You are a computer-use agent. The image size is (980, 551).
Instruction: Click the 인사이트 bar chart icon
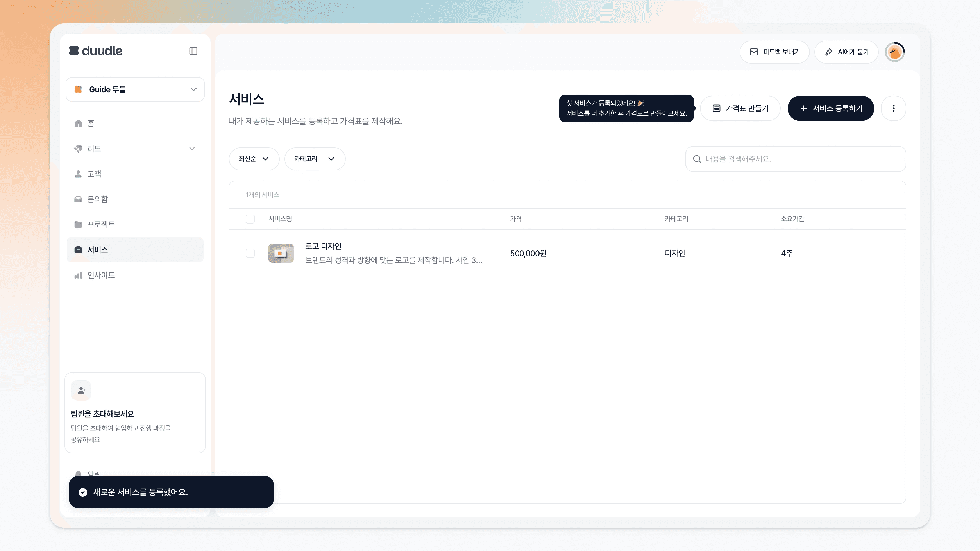78,275
